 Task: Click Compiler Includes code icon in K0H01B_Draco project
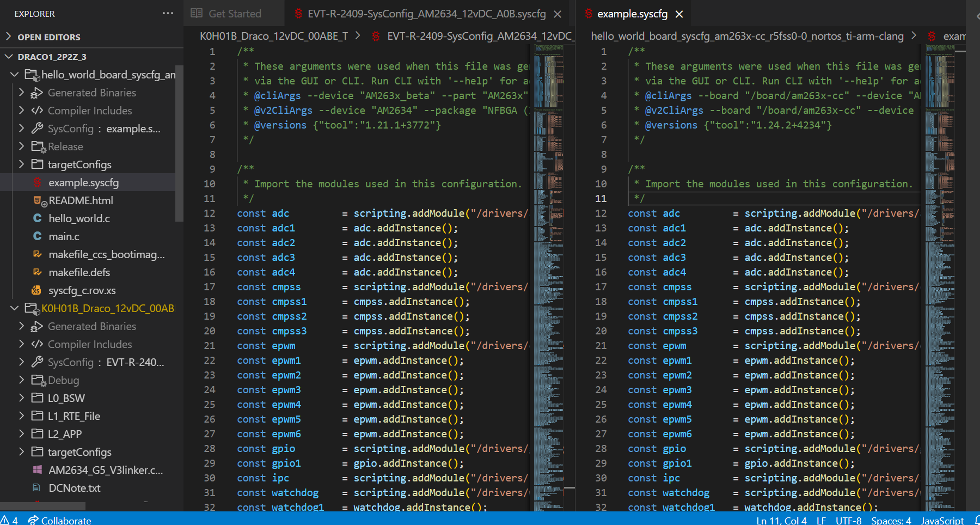37,344
